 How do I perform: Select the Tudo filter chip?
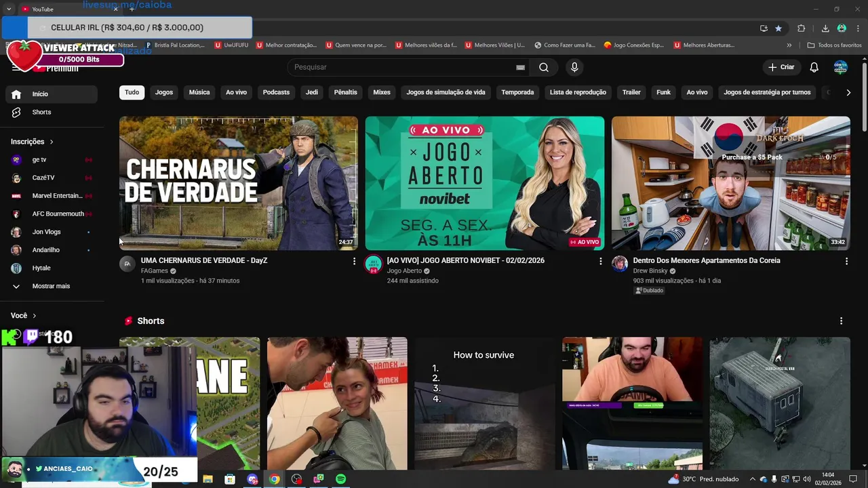[132, 92]
